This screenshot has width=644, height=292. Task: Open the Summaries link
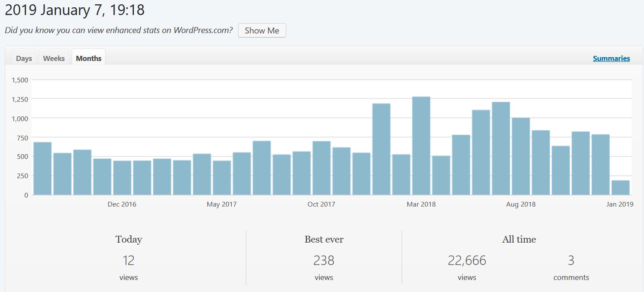[x=611, y=58]
